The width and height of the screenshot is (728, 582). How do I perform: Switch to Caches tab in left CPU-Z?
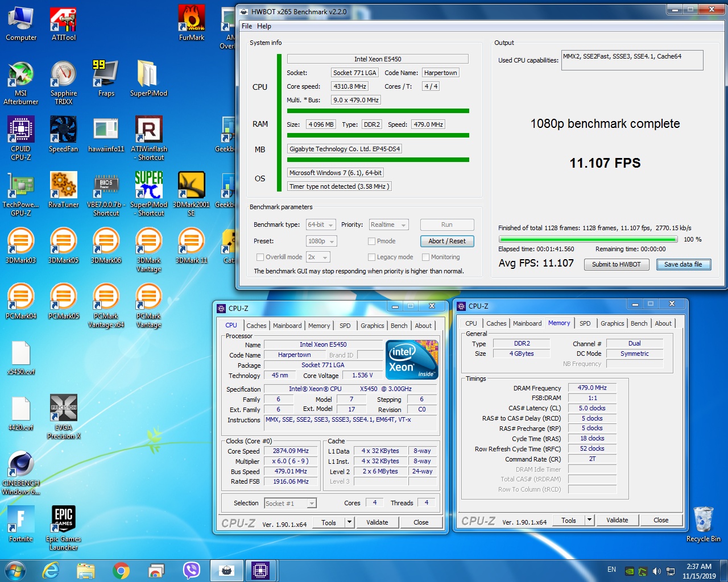pos(256,326)
